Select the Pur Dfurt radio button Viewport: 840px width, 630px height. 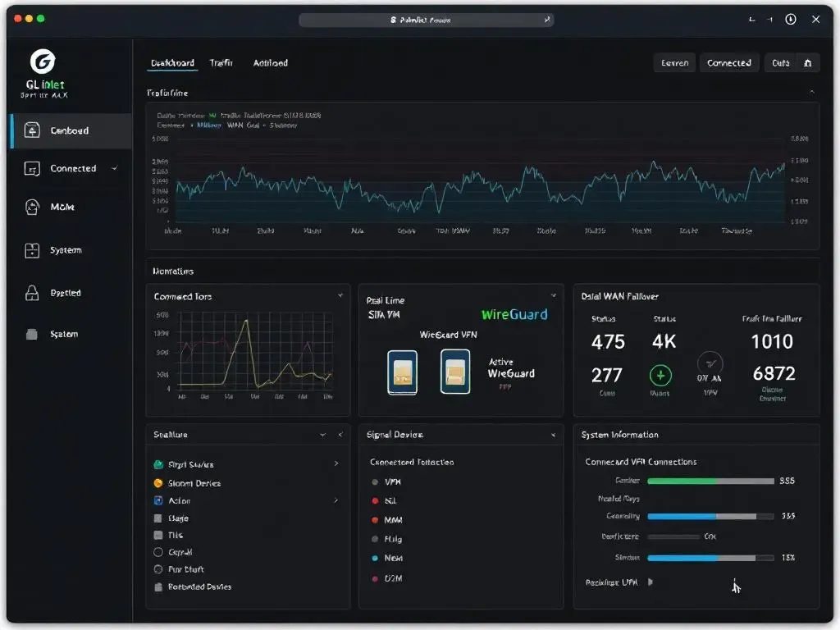coord(158,569)
